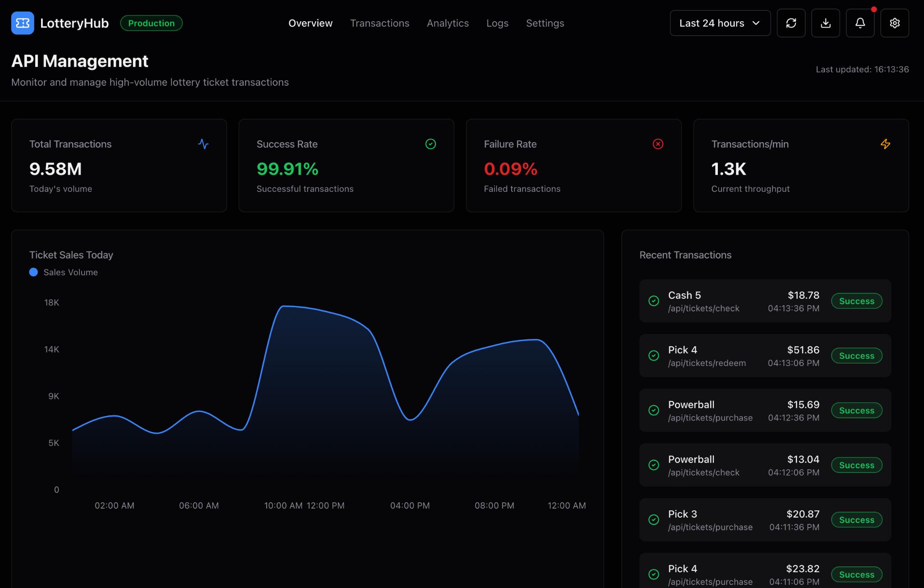Open settings via the gear icon
Image resolution: width=924 pixels, height=588 pixels.
click(894, 23)
